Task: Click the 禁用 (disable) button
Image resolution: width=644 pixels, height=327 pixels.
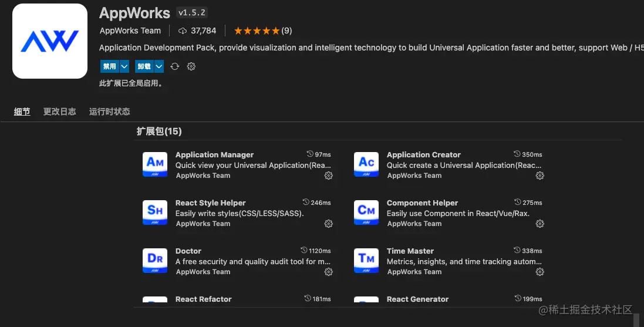Action: click(110, 66)
